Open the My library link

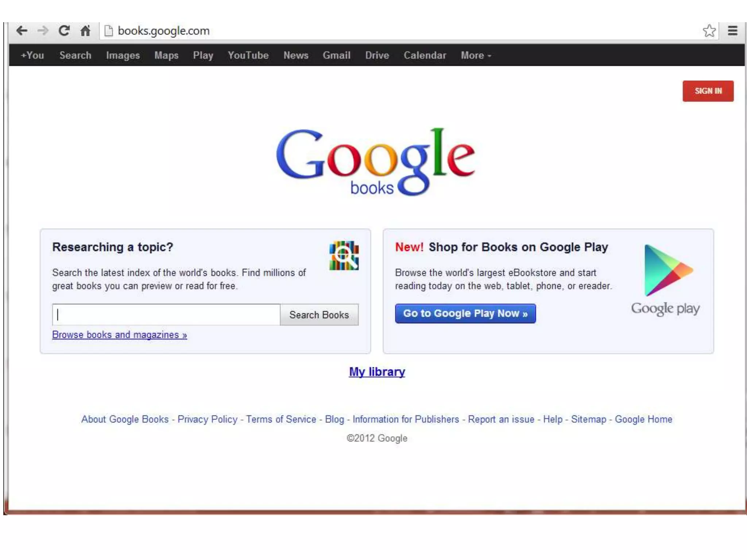377,372
